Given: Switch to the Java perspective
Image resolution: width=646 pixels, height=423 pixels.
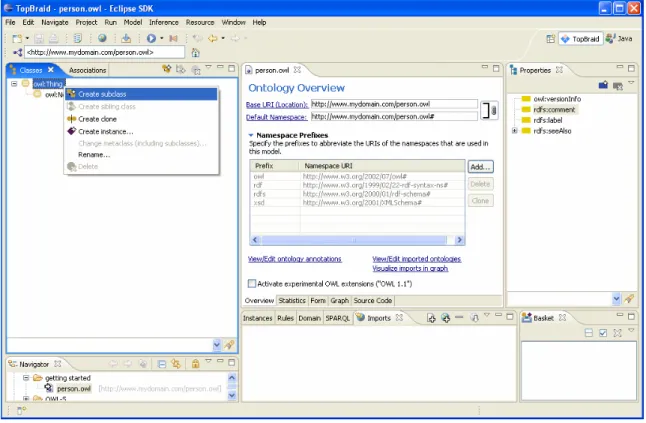Looking at the screenshot, I should pyautogui.click(x=619, y=39).
